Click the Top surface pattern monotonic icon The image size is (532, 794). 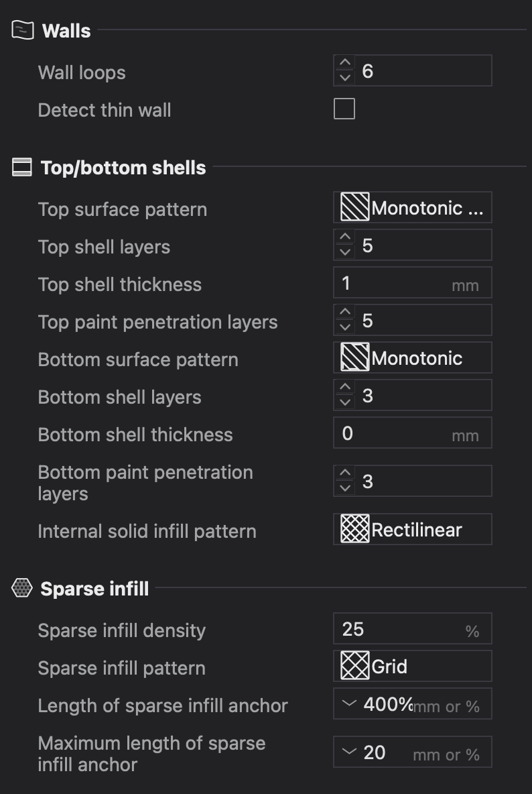[354, 207]
